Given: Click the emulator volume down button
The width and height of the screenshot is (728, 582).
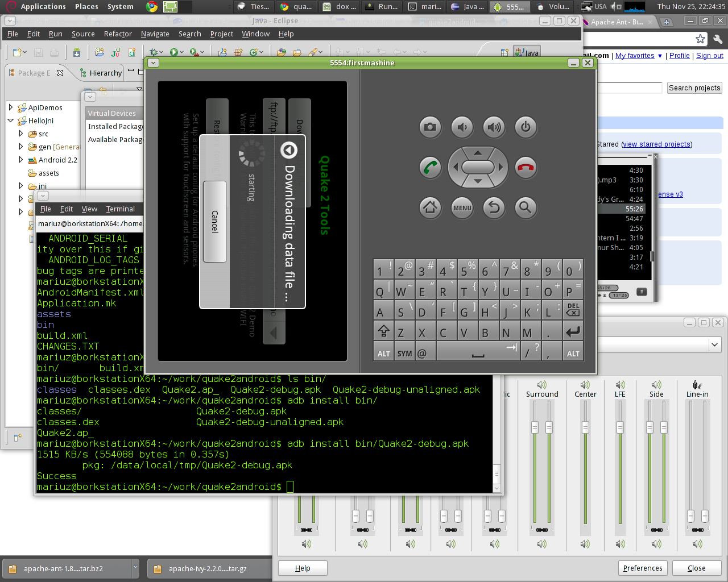Looking at the screenshot, I should (462, 127).
